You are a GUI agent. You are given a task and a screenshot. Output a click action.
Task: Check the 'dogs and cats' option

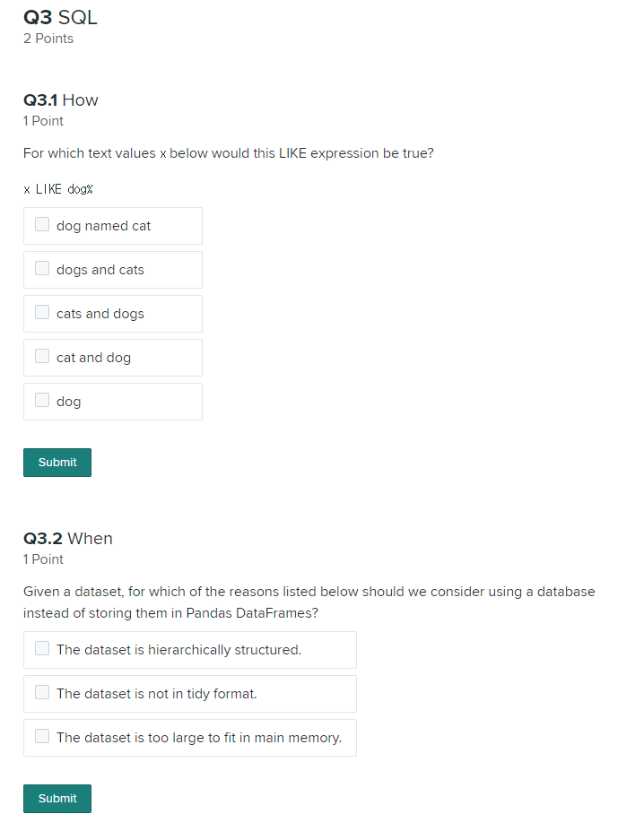(x=41, y=267)
